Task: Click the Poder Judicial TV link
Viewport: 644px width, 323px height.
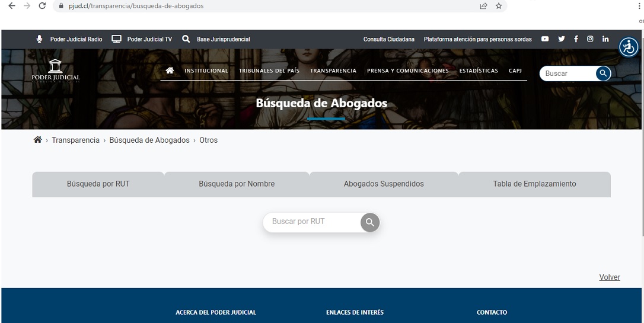Action: 149,39
